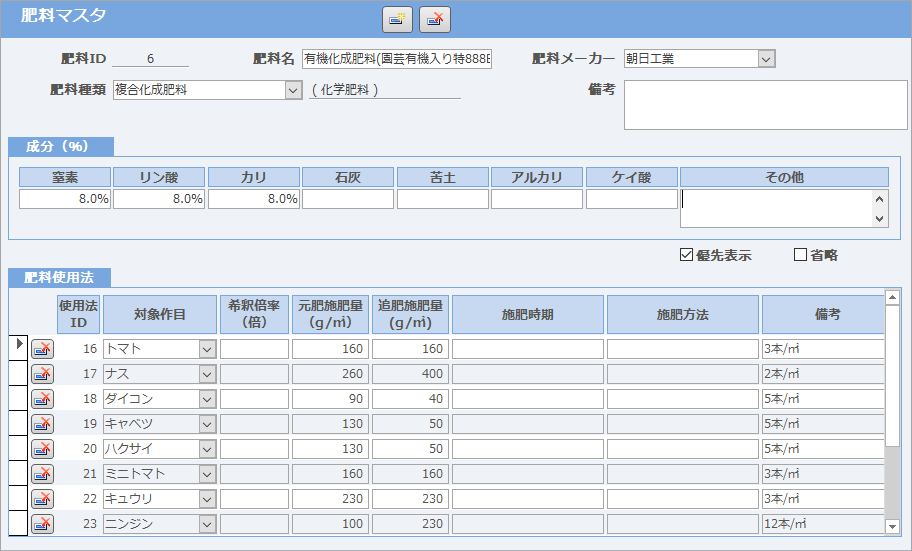Click the delete fertilizer record icon in header
912x551 pixels.
(435, 19)
